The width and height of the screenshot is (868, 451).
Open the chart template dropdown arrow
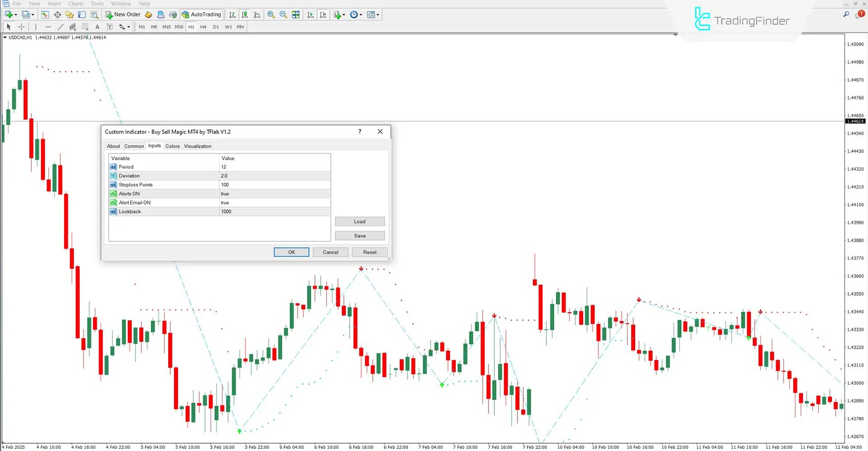(379, 14)
